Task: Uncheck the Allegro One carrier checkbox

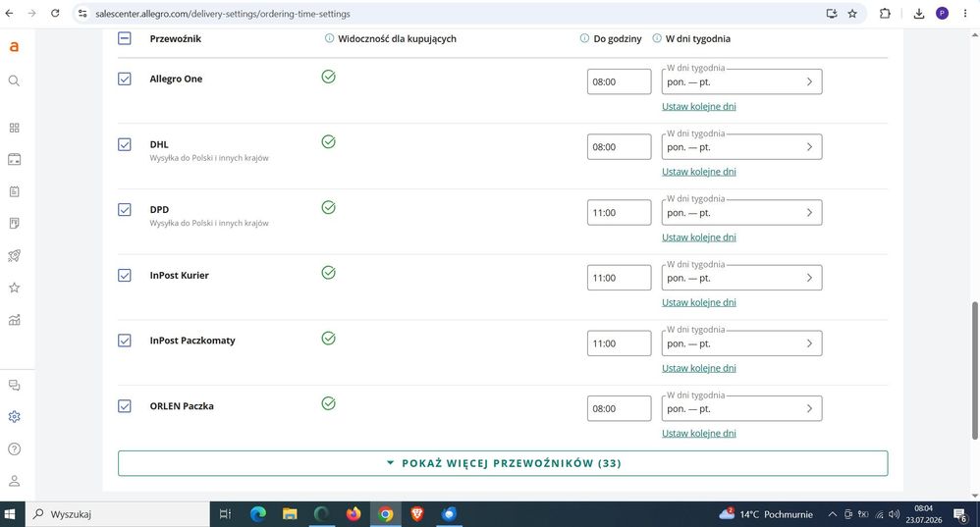Action: [x=125, y=79]
